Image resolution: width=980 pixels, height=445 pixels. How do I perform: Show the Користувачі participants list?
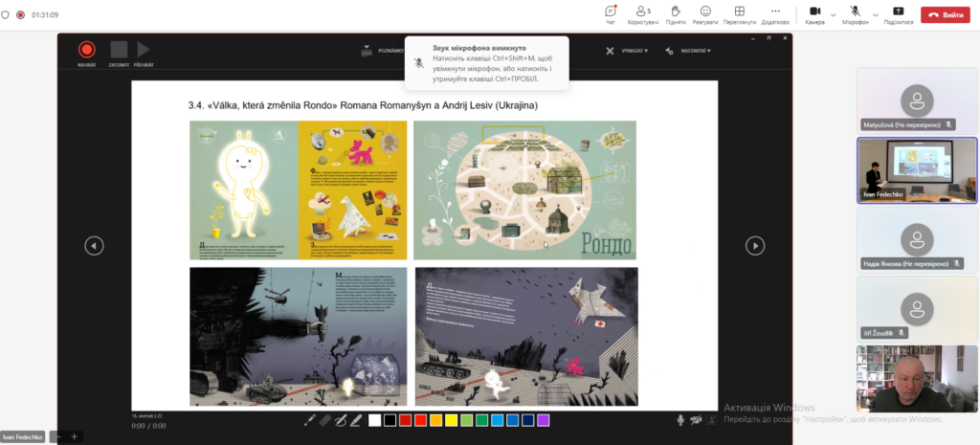[643, 14]
